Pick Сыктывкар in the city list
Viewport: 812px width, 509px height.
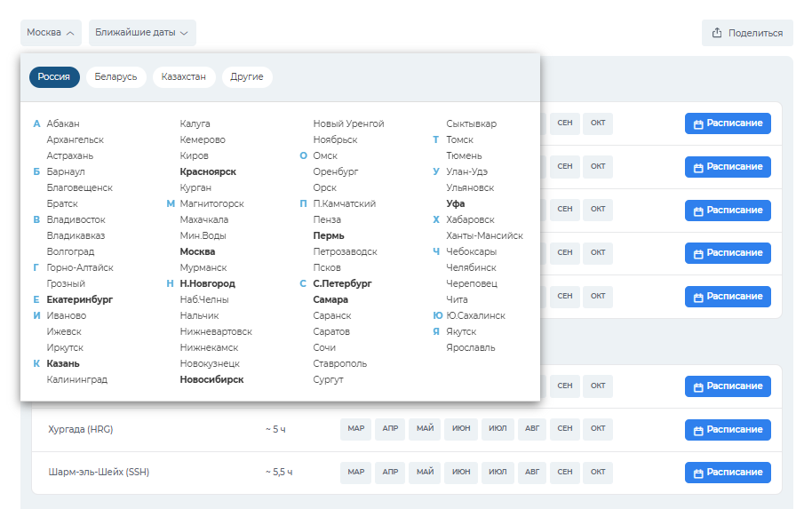point(471,123)
